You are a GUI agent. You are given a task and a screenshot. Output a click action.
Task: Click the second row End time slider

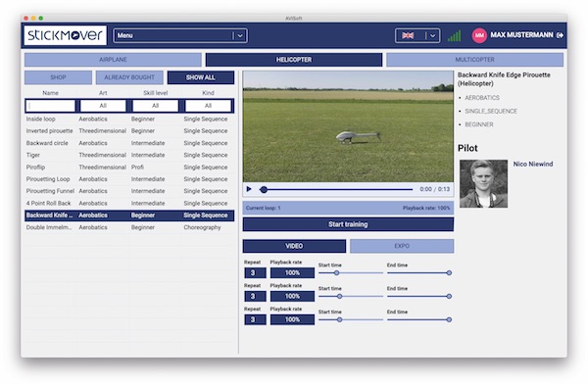pyautogui.click(x=418, y=296)
